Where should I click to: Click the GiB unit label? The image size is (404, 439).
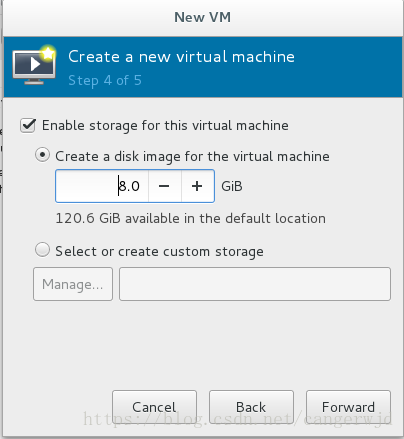click(x=232, y=186)
